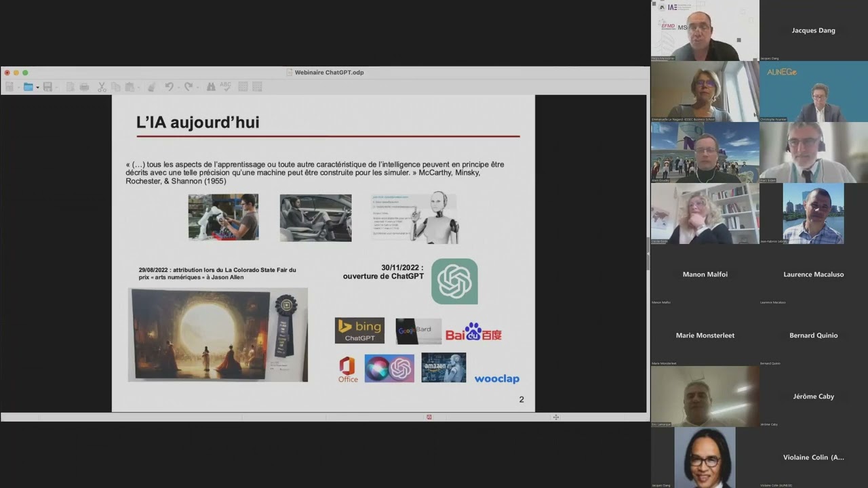
Task: Click the slide number 2
Action: 521,399
